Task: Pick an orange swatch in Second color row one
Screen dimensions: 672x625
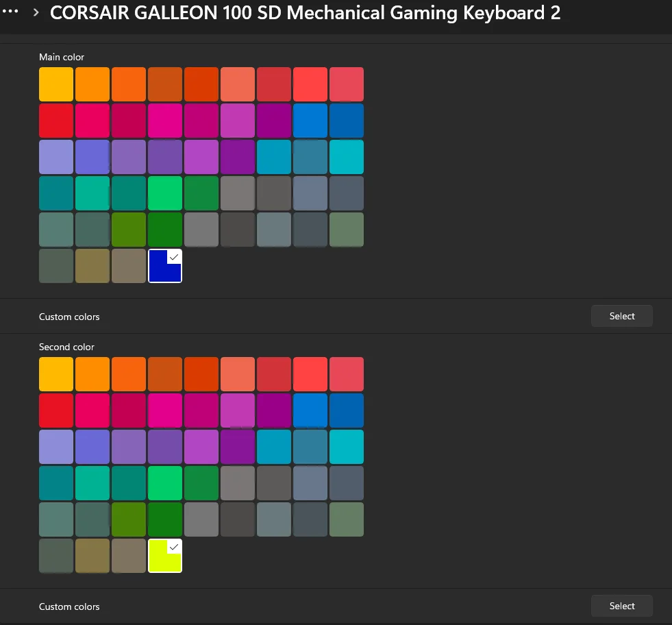Action: (92, 373)
